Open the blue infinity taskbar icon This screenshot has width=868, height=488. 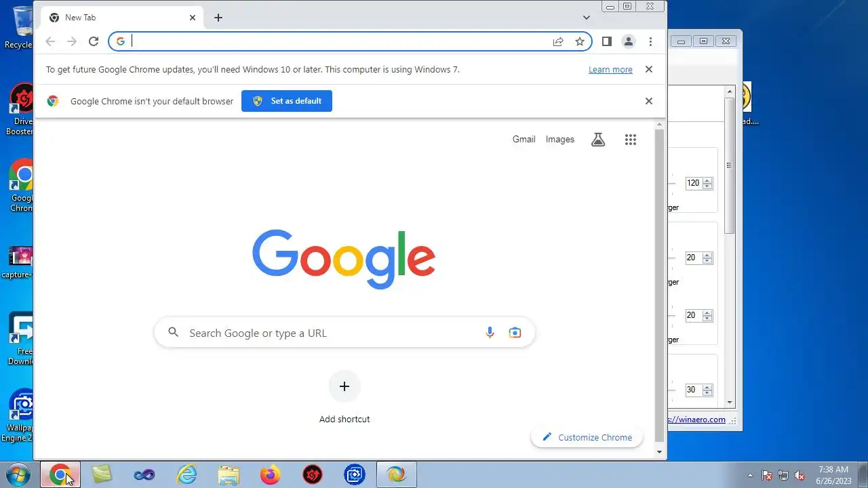point(144,475)
